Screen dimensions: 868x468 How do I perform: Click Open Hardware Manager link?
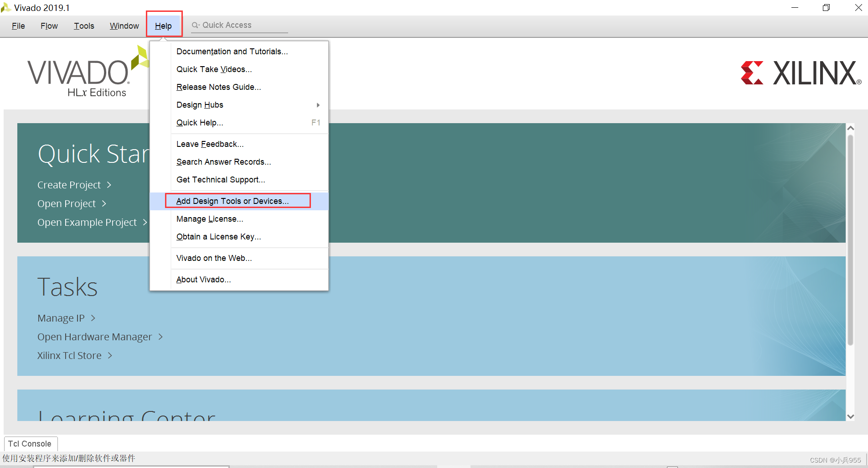[94, 337]
